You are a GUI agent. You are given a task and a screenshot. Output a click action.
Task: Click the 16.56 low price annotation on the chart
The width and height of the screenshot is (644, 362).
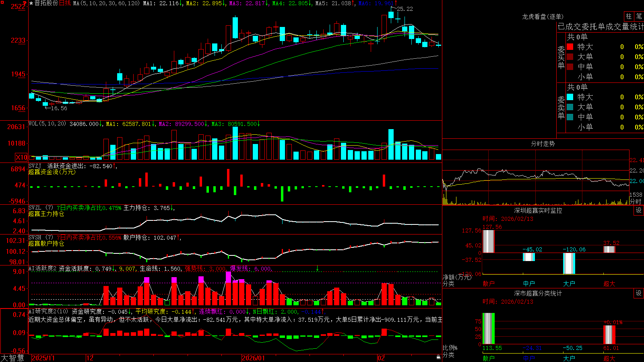point(59,108)
